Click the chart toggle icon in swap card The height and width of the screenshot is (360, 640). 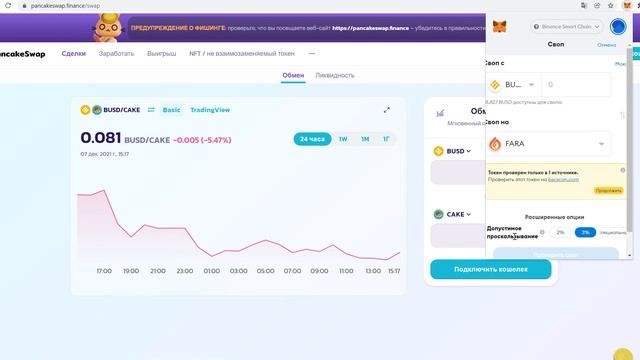(x=440, y=113)
